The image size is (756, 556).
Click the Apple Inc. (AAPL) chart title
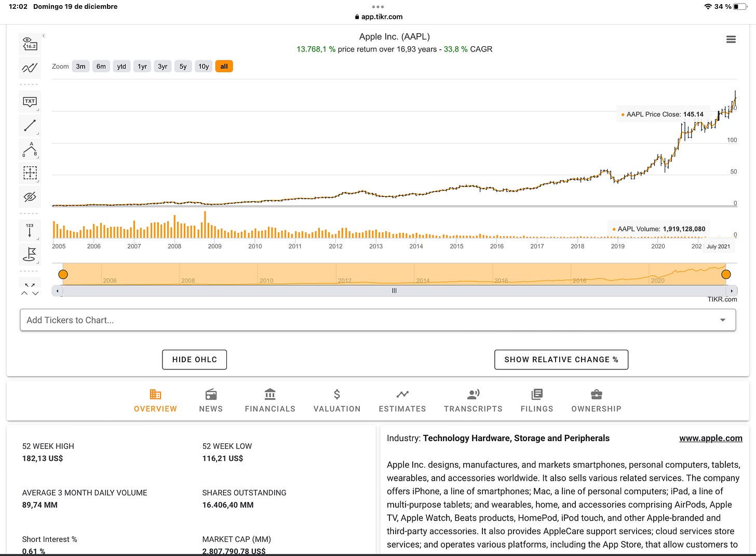(395, 37)
